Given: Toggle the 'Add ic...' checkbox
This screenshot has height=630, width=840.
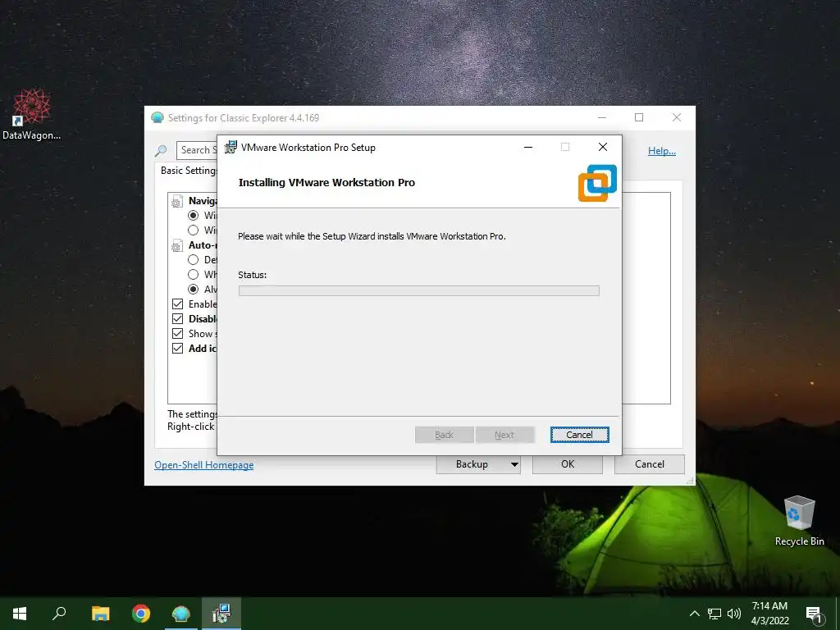Looking at the screenshot, I should coord(178,348).
